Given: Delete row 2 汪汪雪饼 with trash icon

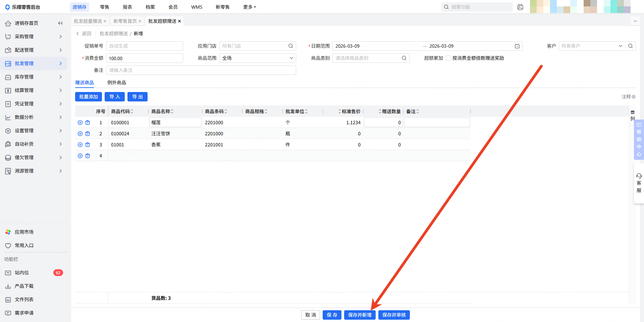Looking at the screenshot, I should pyautogui.click(x=88, y=134).
